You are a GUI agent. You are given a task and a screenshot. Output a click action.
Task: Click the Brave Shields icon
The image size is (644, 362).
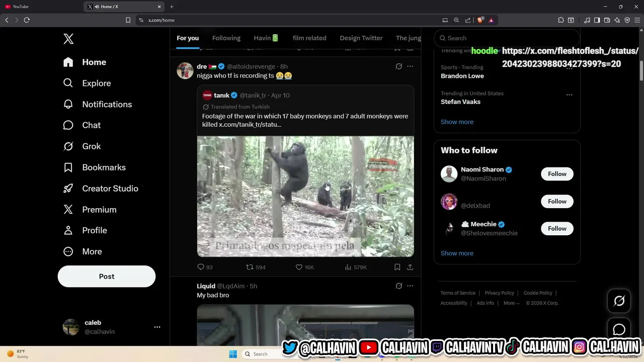[x=480, y=20]
